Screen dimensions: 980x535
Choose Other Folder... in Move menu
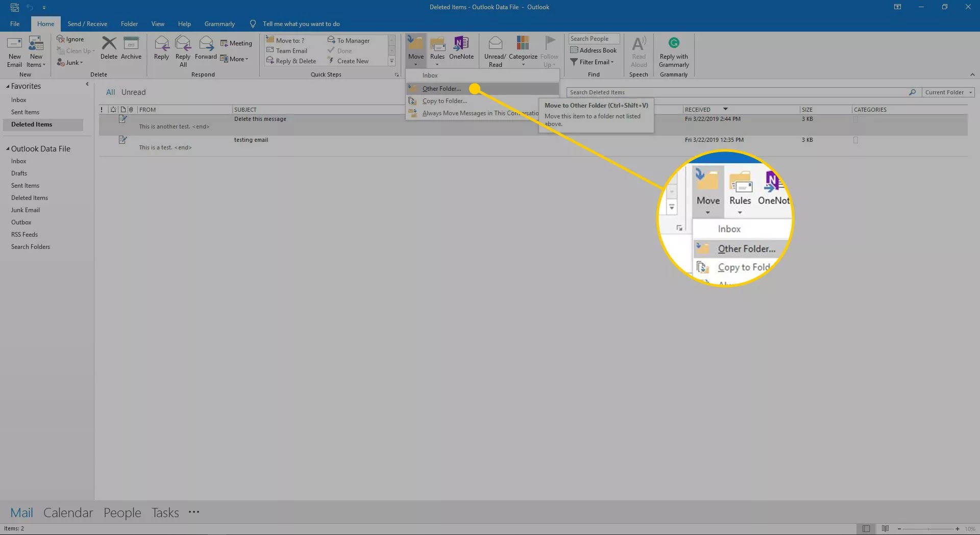(x=482, y=89)
